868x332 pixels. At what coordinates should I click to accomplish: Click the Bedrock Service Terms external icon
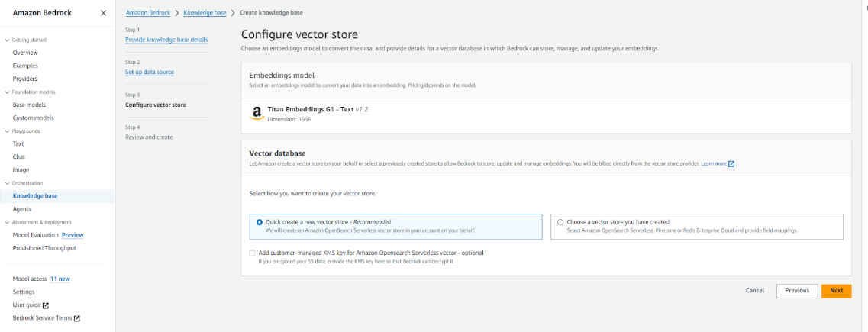coord(76,318)
